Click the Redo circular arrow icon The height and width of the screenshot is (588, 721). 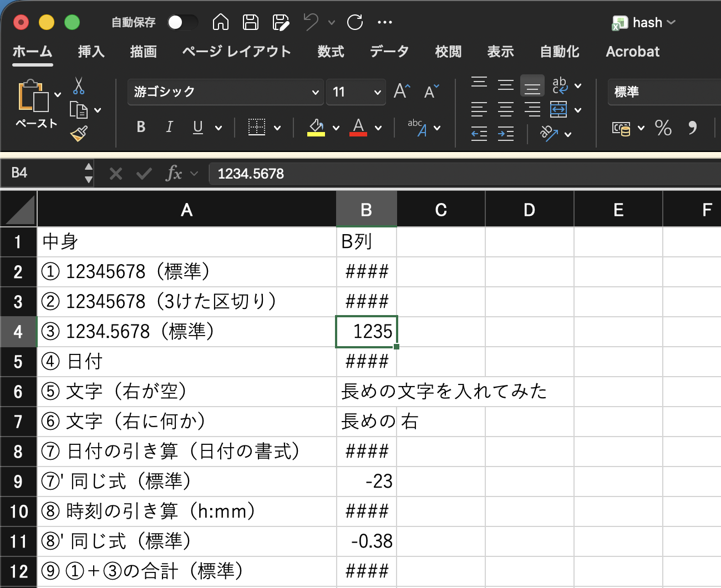pos(355,22)
